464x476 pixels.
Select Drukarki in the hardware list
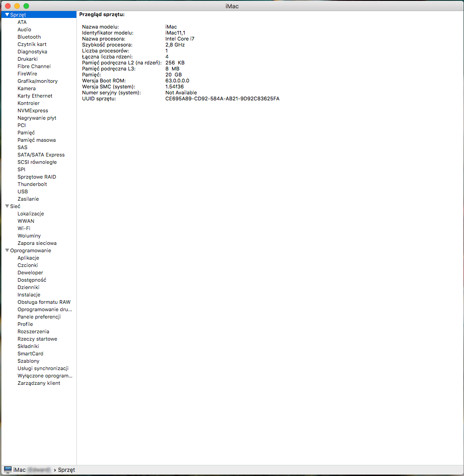click(28, 59)
